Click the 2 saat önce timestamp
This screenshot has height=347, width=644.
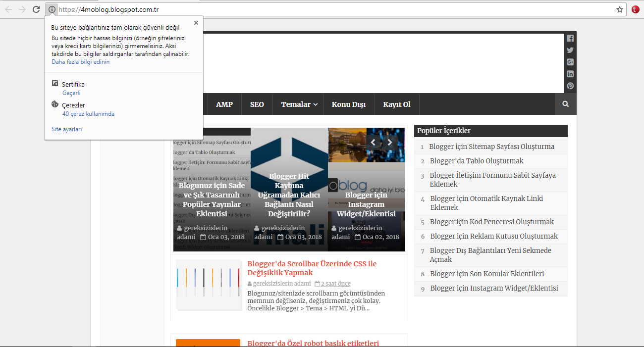[x=335, y=284]
